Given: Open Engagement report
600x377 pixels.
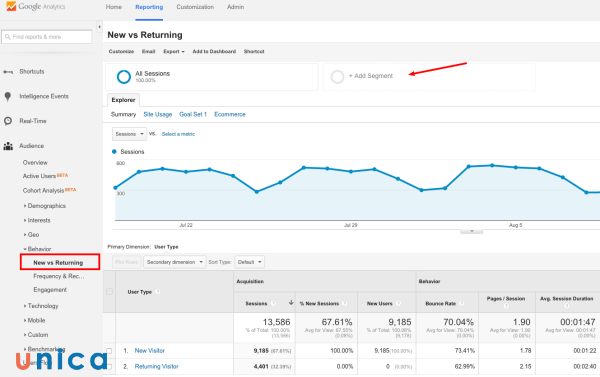Looking at the screenshot, I should 50,290.
